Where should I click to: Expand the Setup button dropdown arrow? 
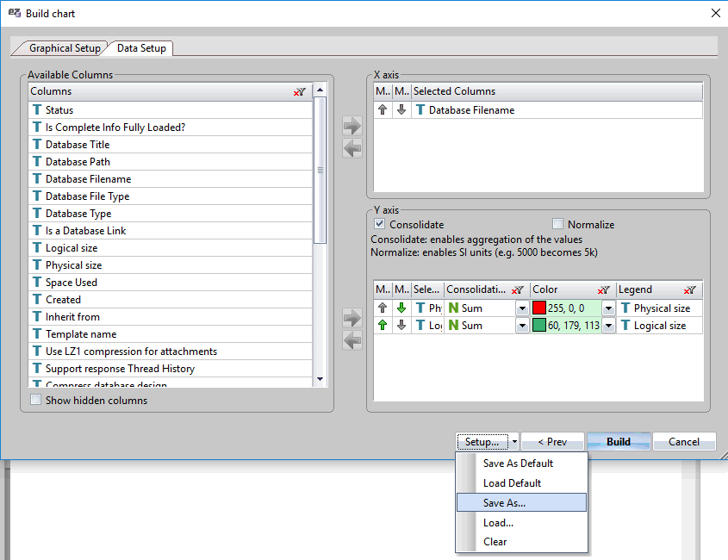coord(514,442)
